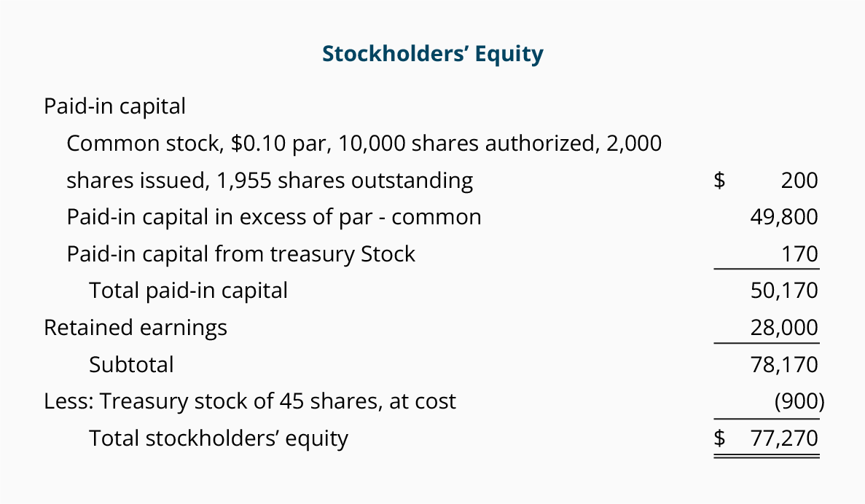Viewport: 865px width, 504px height.
Task: Click the Common stock $0.10 par description line
Action: click(x=364, y=143)
